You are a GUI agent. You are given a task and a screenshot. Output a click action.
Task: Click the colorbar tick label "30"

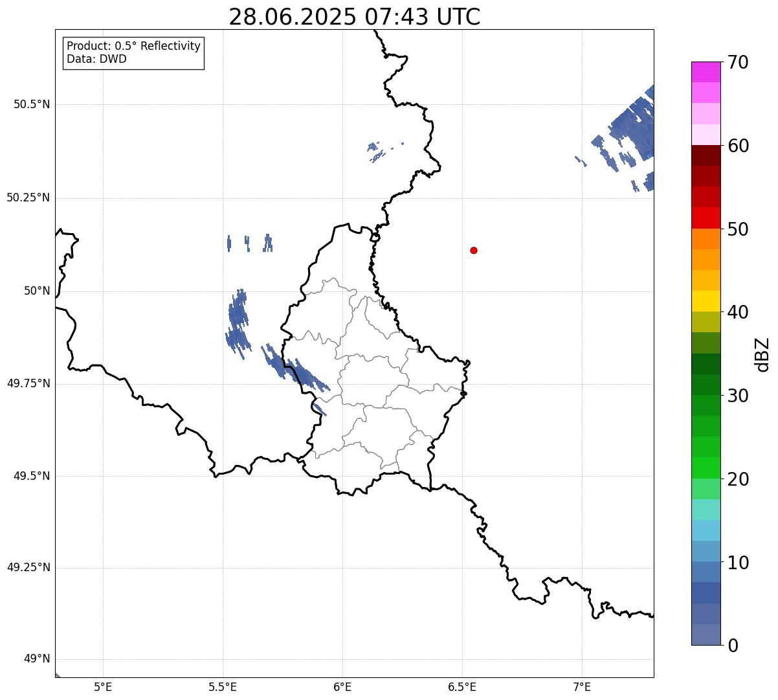pos(738,396)
